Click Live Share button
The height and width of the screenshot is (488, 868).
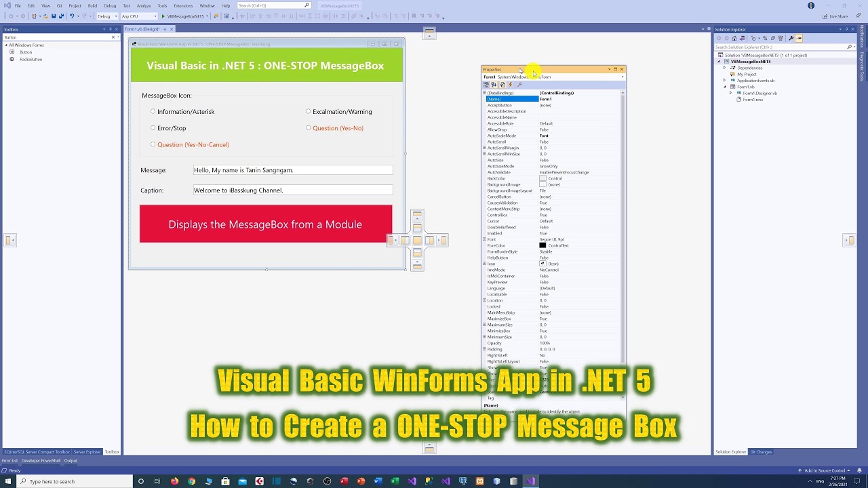point(835,16)
